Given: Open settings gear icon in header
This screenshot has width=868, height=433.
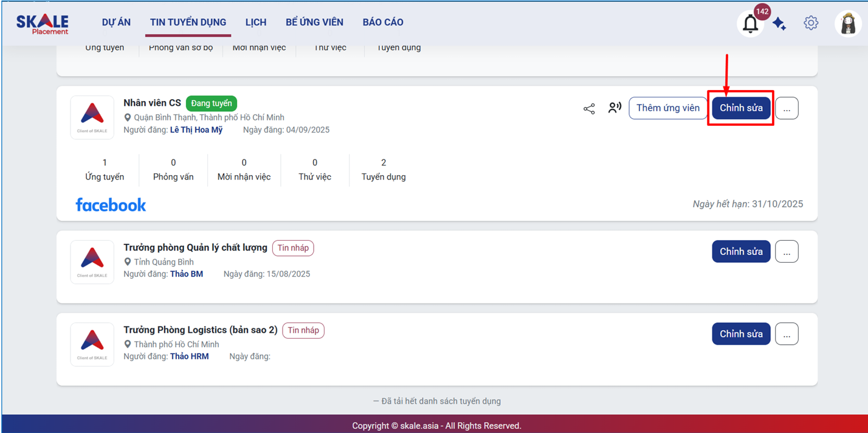Looking at the screenshot, I should click(811, 23).
